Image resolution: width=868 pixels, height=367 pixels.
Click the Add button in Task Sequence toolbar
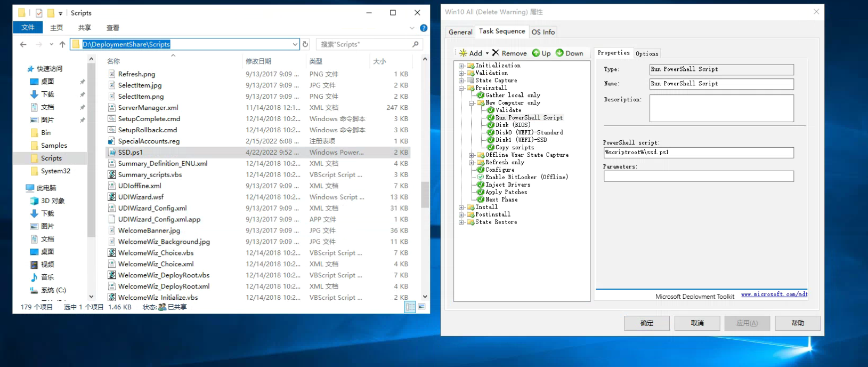click(471, 53)
